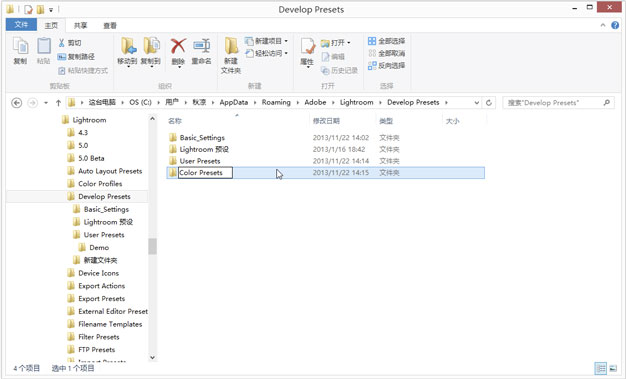The image size is (626, 379).
Task: Select the User Presets folder in file list
Action: [x=200, y=161]
